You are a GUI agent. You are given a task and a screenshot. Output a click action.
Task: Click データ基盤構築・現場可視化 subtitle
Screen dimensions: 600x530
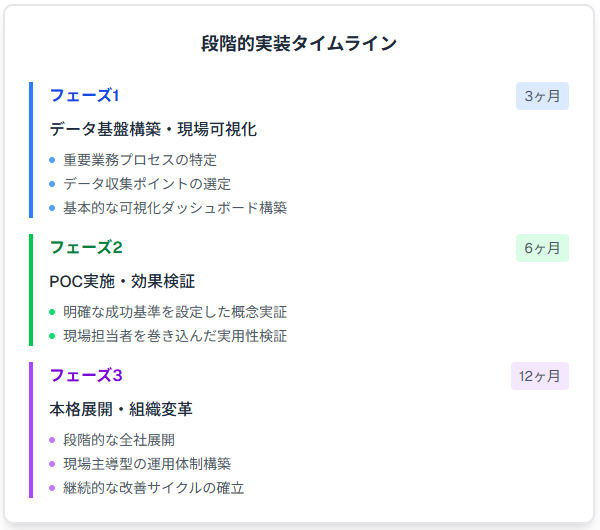153,129
